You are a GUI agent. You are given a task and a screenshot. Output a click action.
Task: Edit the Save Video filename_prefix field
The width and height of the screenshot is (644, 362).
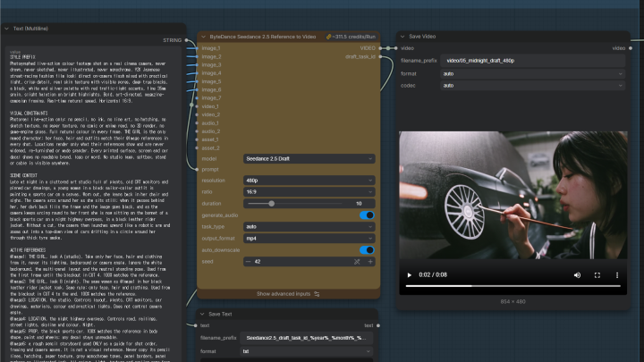[x=533, y=61]
